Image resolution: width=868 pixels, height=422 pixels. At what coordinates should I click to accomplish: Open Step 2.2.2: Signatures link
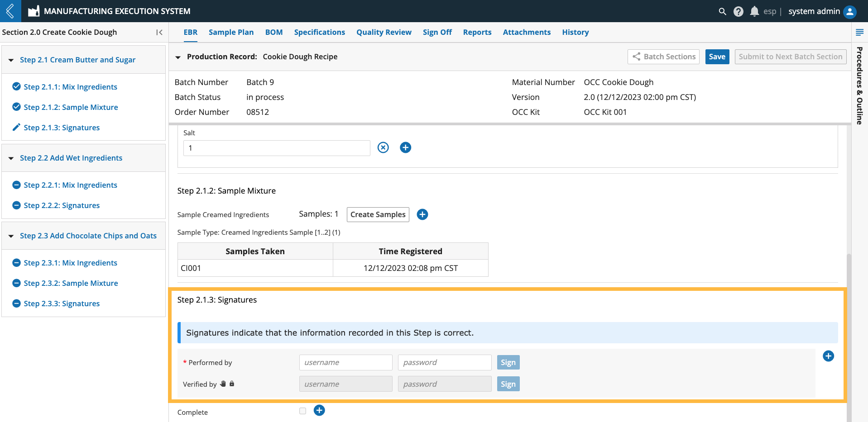(62, 205)
